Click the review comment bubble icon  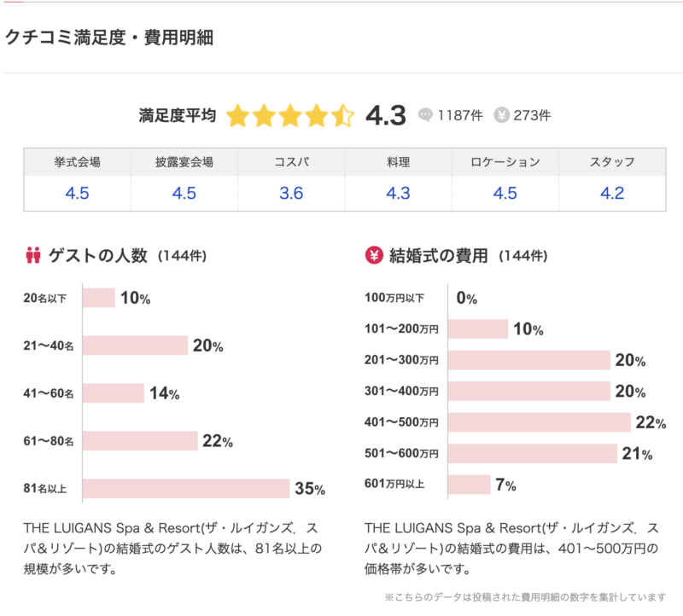[x=425, y=115]
